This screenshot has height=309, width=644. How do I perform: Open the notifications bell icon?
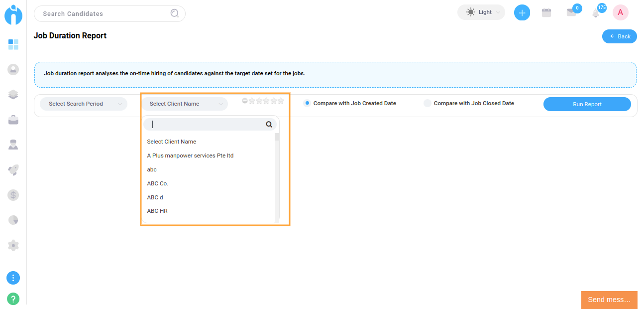tap(596, 13)
